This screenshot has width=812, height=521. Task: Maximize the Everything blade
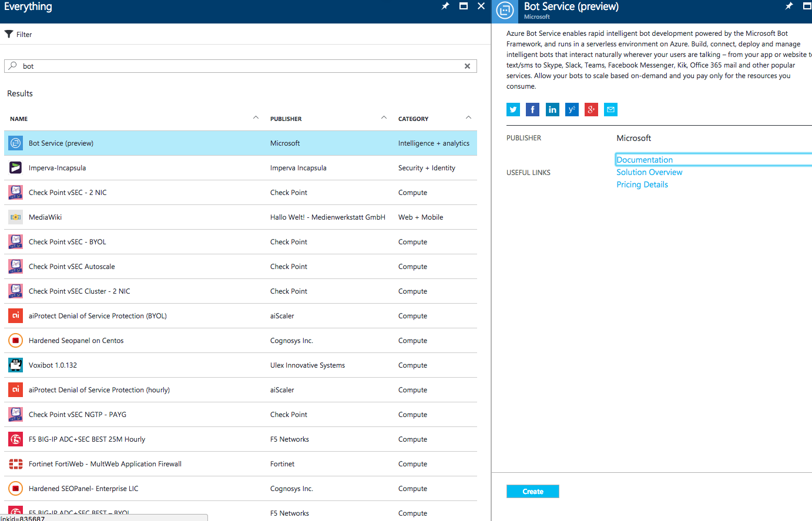[x=464, y=6]
